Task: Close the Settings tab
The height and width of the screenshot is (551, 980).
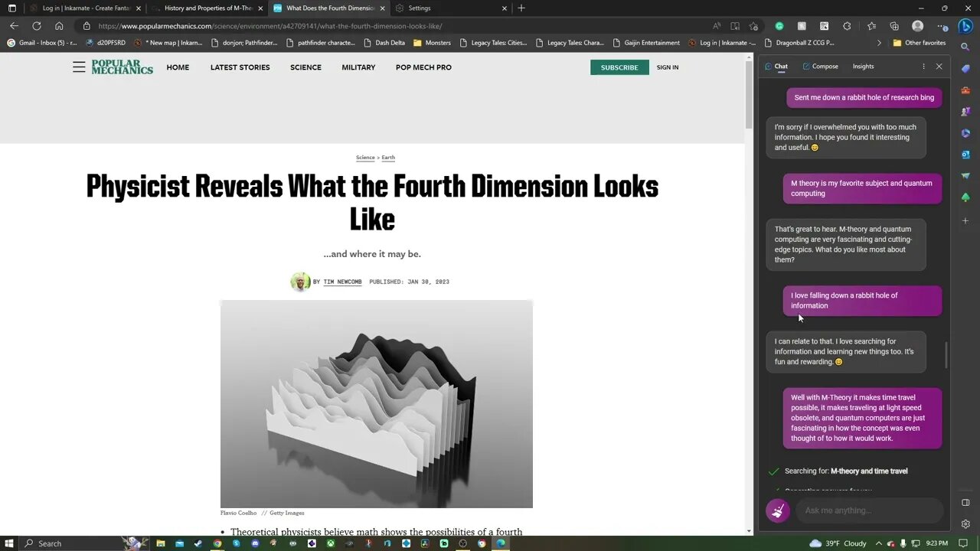Action: [x=505, y=8]
